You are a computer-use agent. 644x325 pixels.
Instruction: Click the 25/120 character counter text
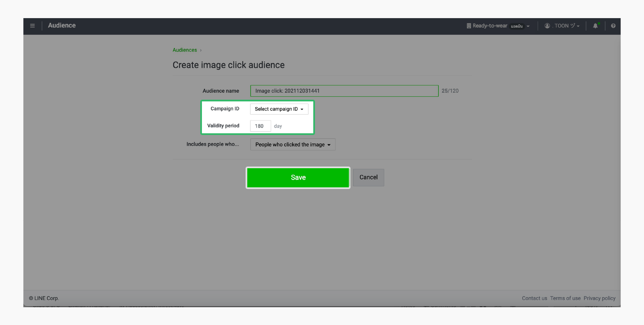pos(450,91)
